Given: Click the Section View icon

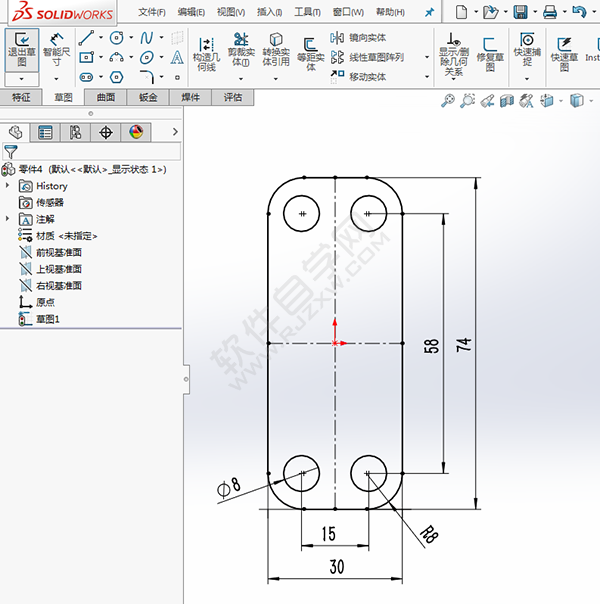Looking at the screenshot, I should [x=507, y=101].
